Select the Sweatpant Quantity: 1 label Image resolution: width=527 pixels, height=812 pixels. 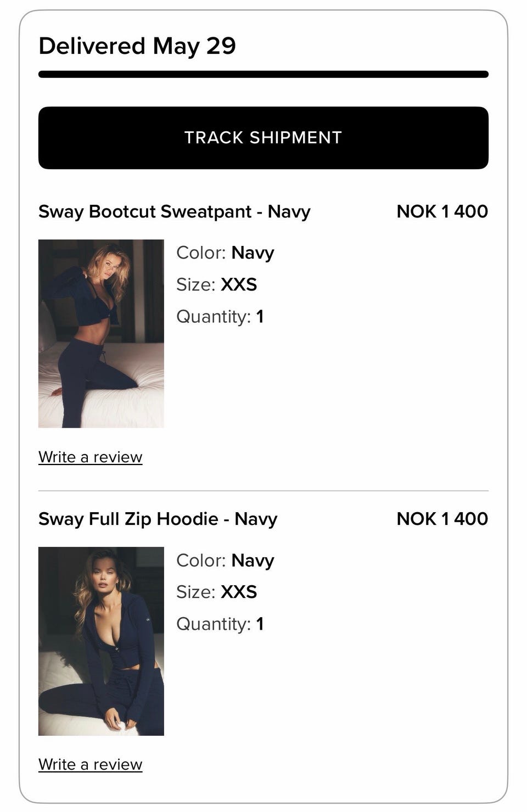coord(220,317)
